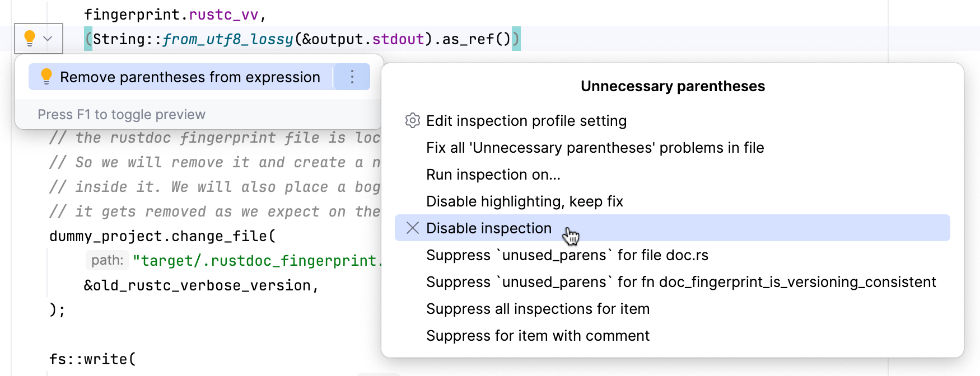This screenshot has height=376, width=980.
Task: Click the lightbulb icon in the intention popup
Action: [46, 76]
